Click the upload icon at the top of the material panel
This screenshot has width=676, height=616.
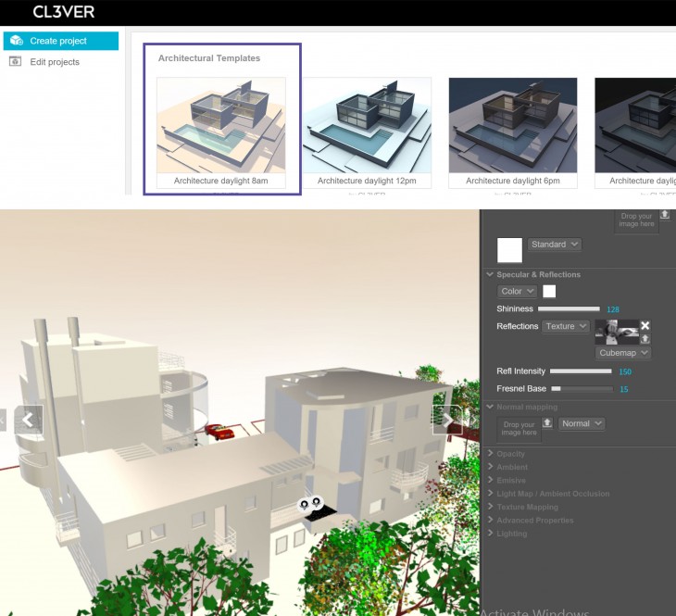coord(664,215)
